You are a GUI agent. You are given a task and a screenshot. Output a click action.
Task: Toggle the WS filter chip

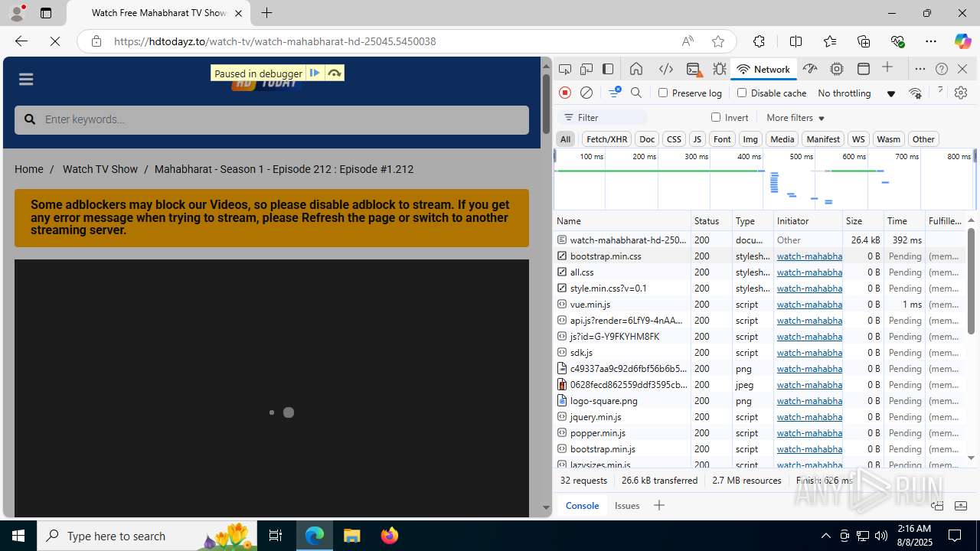pos(858,139)
